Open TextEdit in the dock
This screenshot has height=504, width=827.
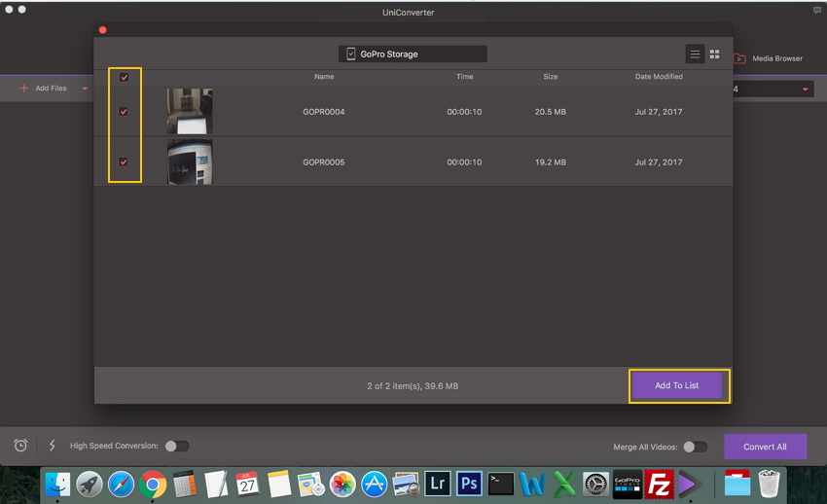(x=216, y=484)
